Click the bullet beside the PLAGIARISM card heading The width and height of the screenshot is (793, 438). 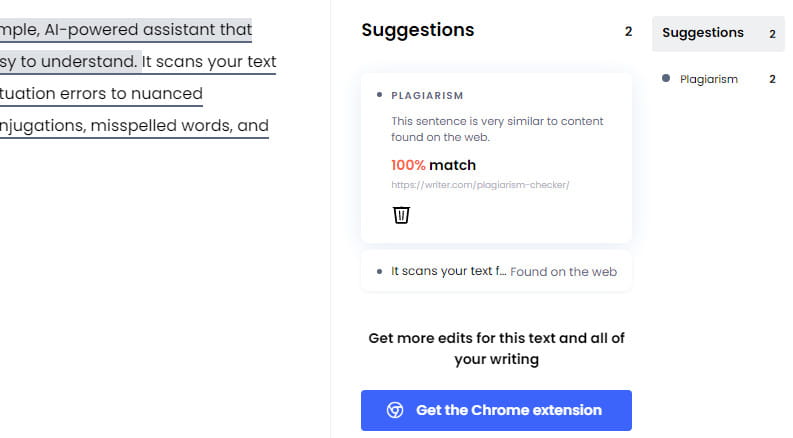click(379, 95)
